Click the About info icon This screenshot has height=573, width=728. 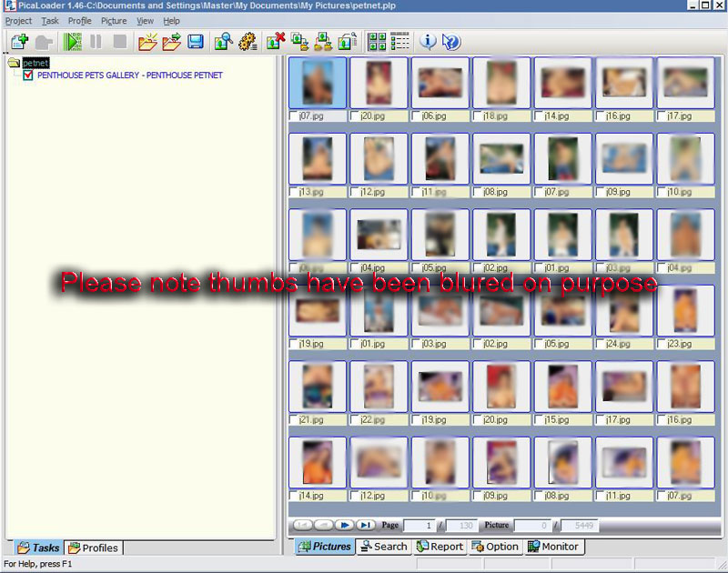click(x=428, y=42)
